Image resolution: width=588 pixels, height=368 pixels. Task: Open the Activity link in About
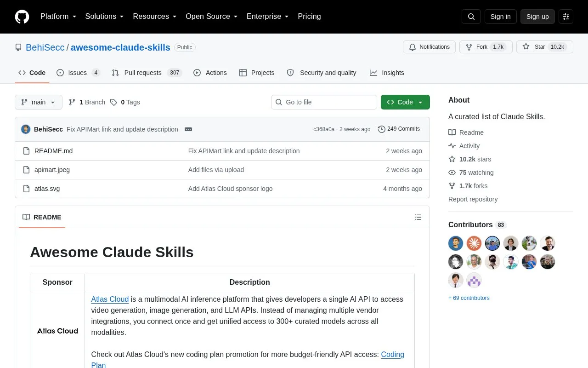pyautogui.click(x=464, y=146)
